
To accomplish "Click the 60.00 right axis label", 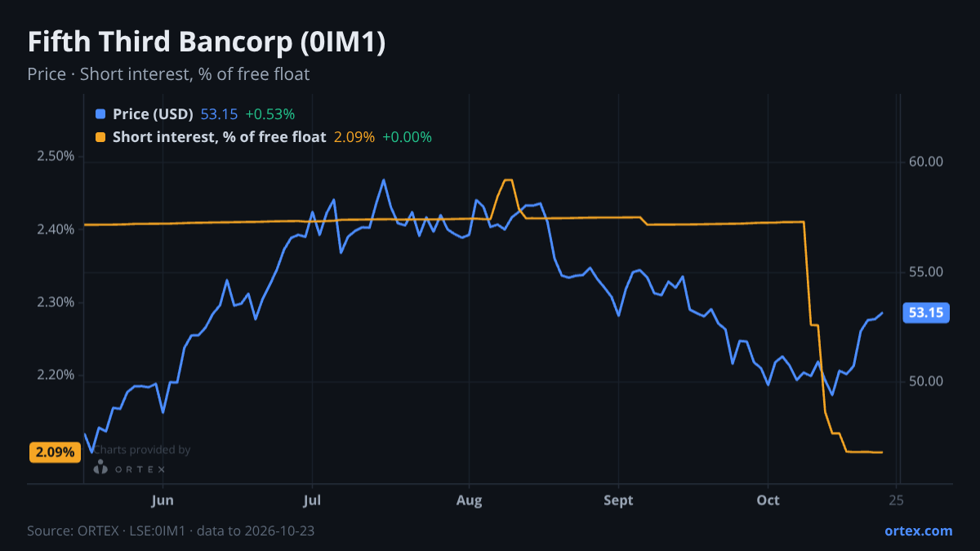I will point(926,162).
